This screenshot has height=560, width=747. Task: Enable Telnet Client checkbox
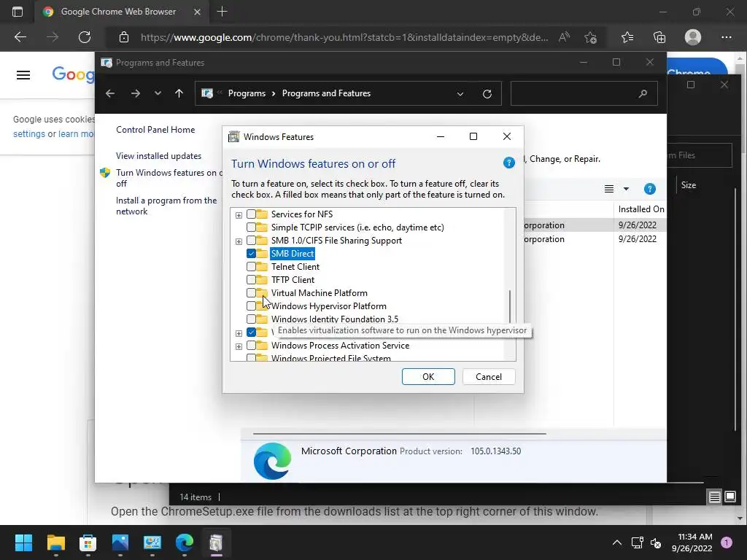click(251, 267)
